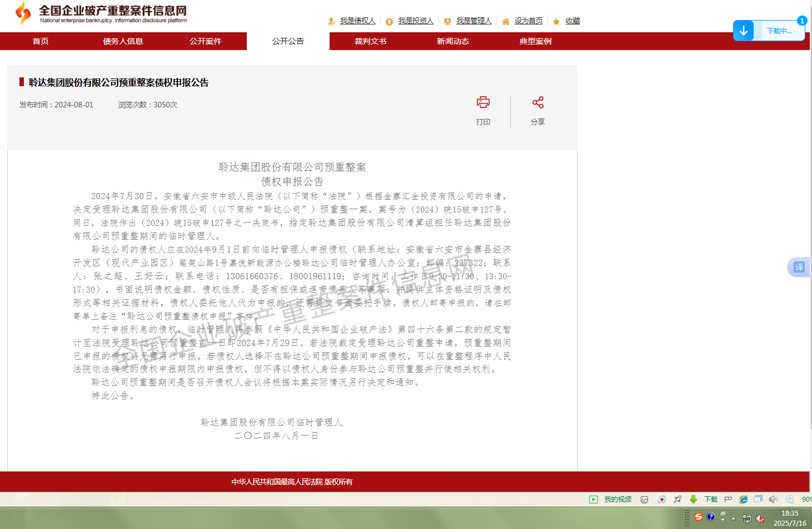812x529 pixels.
Task: Click the 债权申报公告 subtitle
Action: point(292,182)
